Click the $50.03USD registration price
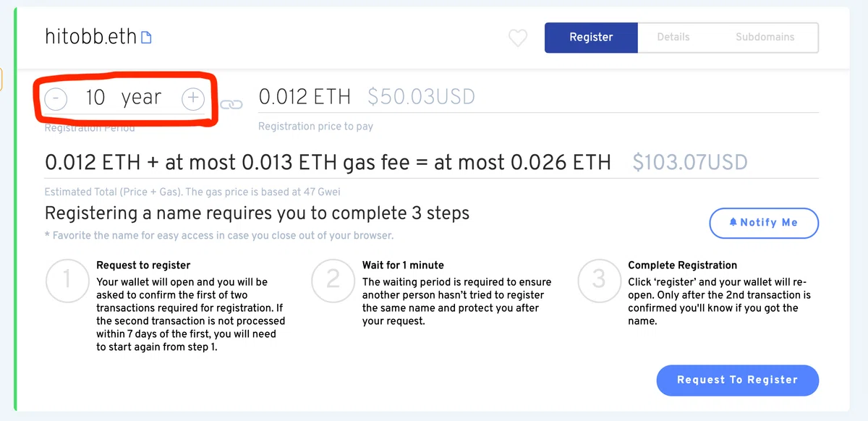The width and height of the screenshot is (868, 421). coord(421,96)
